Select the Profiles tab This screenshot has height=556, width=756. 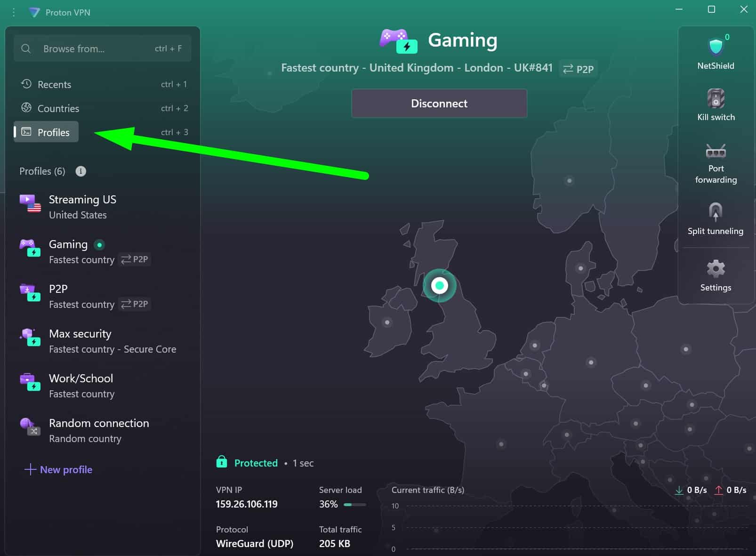(46, 132)
